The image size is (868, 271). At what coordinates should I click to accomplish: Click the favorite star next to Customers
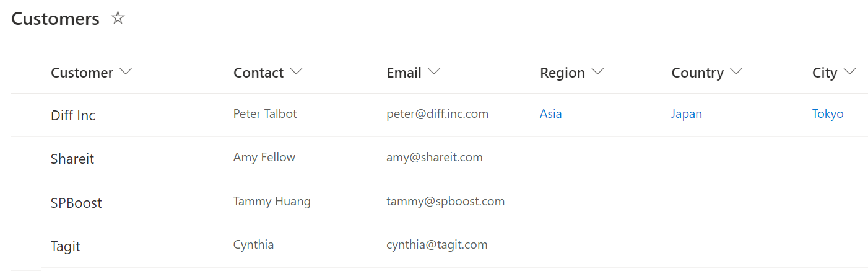[118, 18]
